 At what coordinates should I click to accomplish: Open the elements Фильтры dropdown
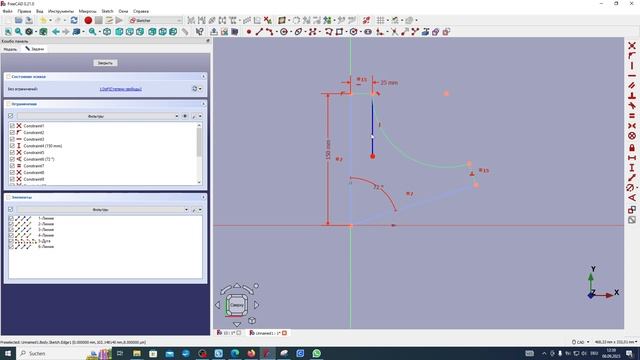pos(103,209)
